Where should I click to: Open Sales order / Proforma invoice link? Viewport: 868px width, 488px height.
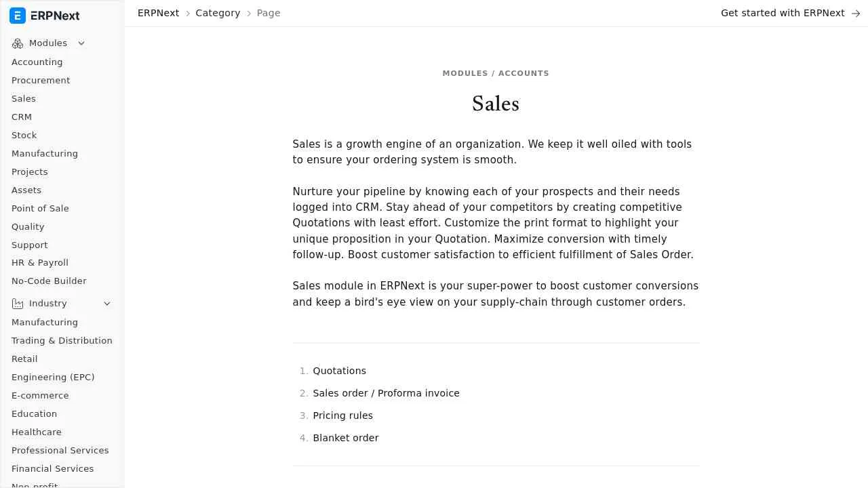click(386, 393)
